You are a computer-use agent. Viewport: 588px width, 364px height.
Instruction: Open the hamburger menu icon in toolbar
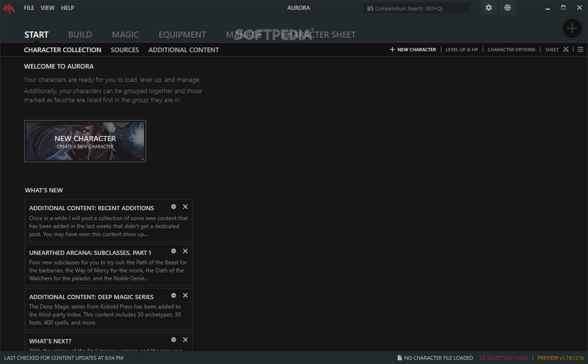pyautogui.click(x=580, y=49)
